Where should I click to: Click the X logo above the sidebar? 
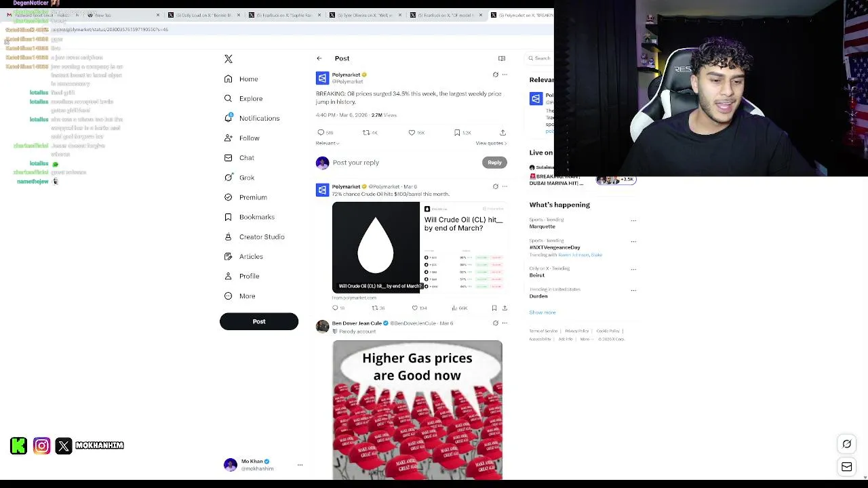(229, 59)
